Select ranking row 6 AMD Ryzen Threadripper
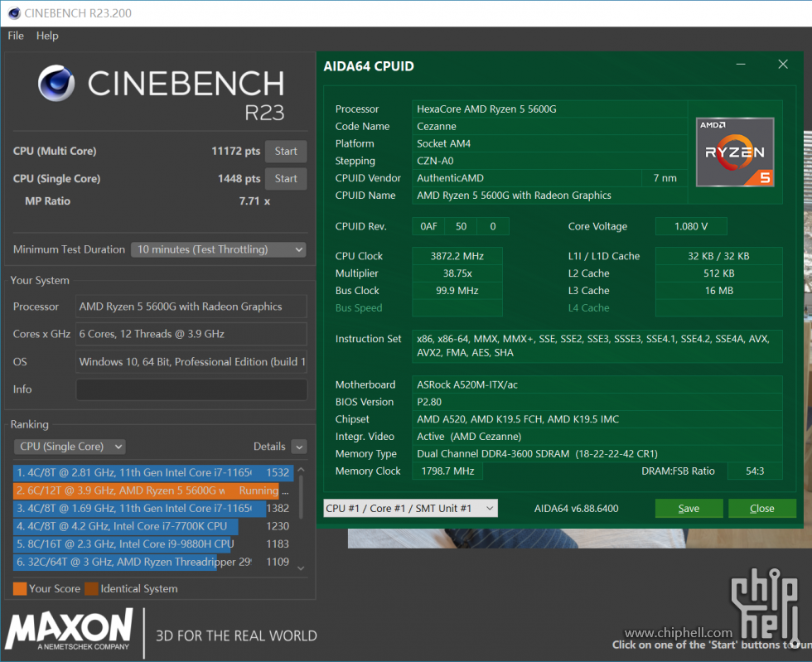Viewport: 812px width, 662px height. [152, 562]
